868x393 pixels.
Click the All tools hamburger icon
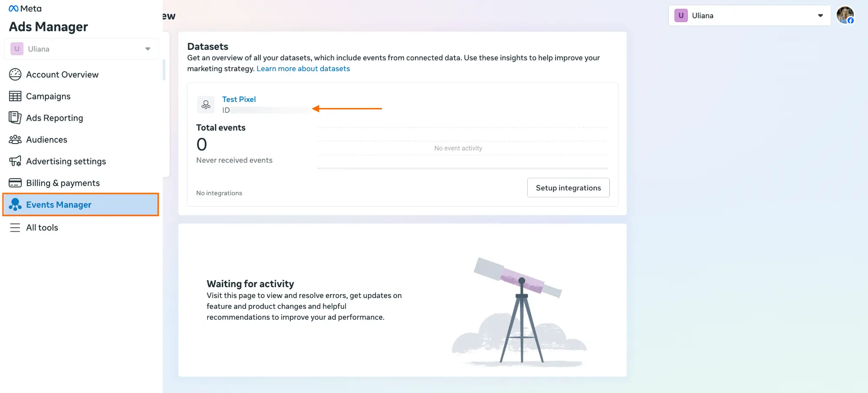(x=15, y=228)
